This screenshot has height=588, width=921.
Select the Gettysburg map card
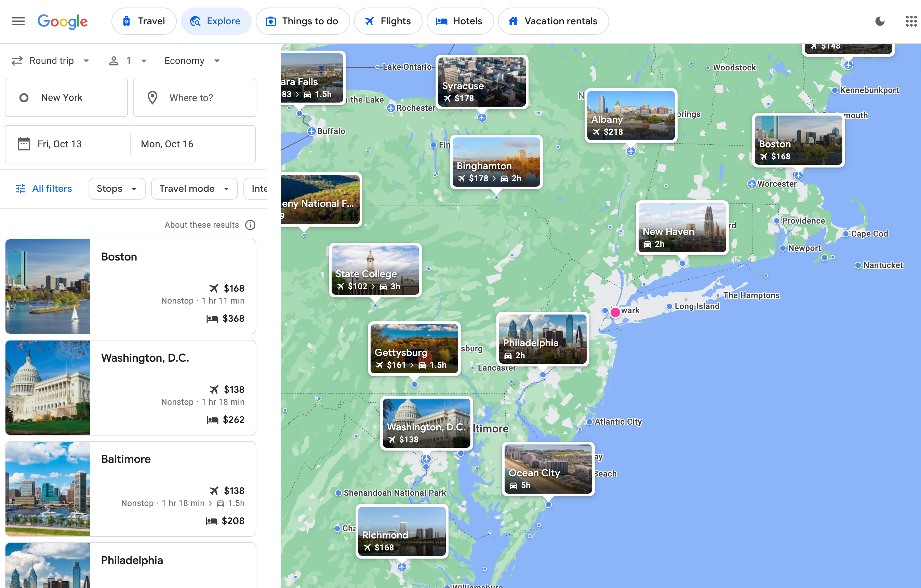point(414,349)
